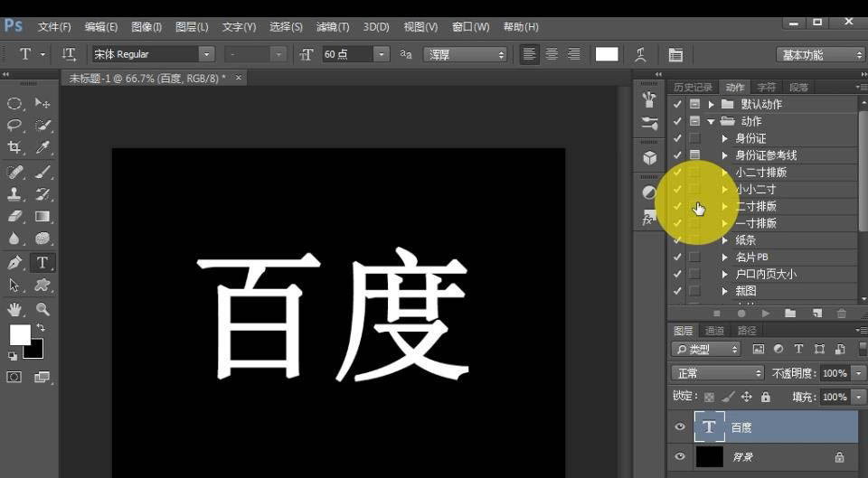Reset default foreground and background colors
Viewport: 868px width, 478px height.
tap(12, 356)
